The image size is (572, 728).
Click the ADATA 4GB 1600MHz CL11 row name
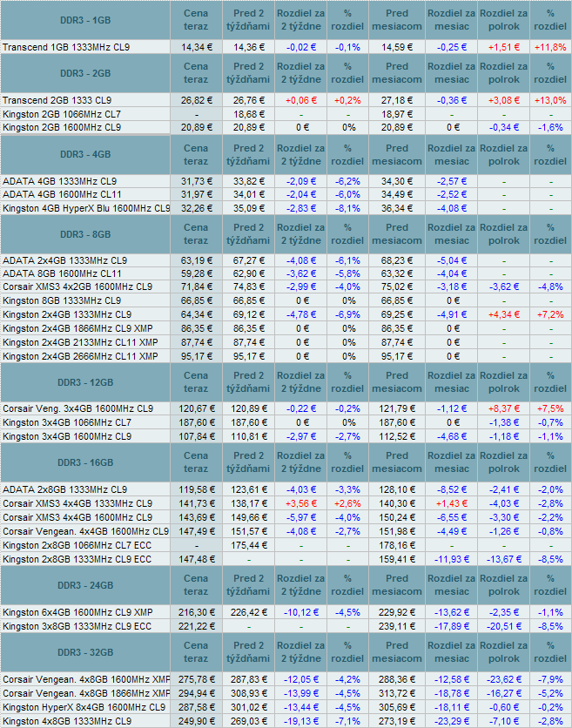tap(62, 194)
